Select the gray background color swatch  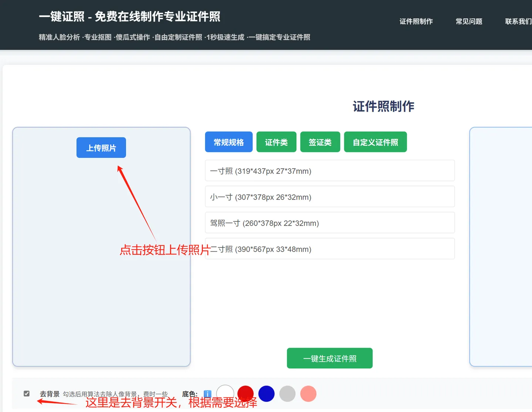287,394
